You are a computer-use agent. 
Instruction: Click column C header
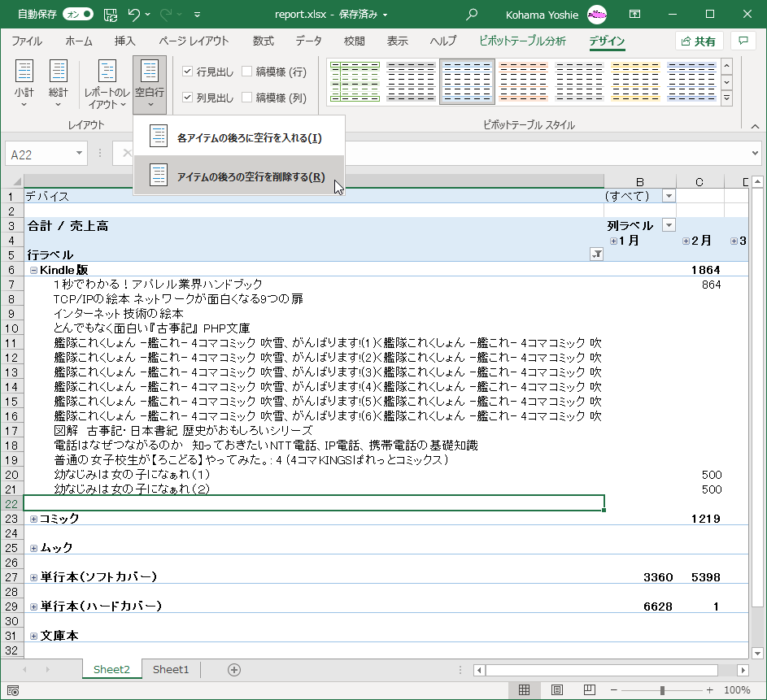[x=699, y=182]
